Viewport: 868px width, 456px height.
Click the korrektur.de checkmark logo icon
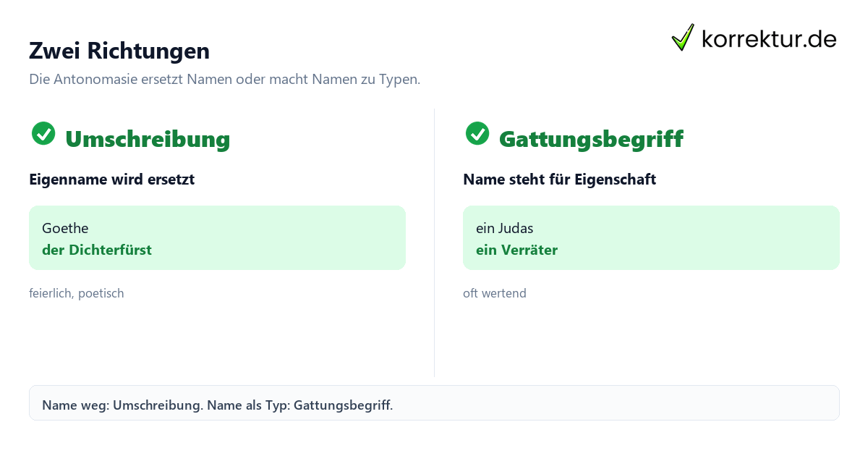pos(683,38)
